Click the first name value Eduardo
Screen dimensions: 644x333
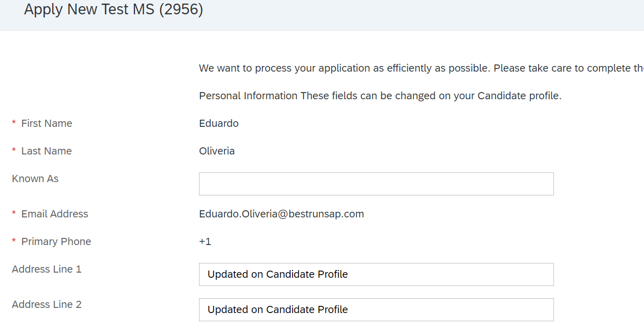[x=219, y=123]
